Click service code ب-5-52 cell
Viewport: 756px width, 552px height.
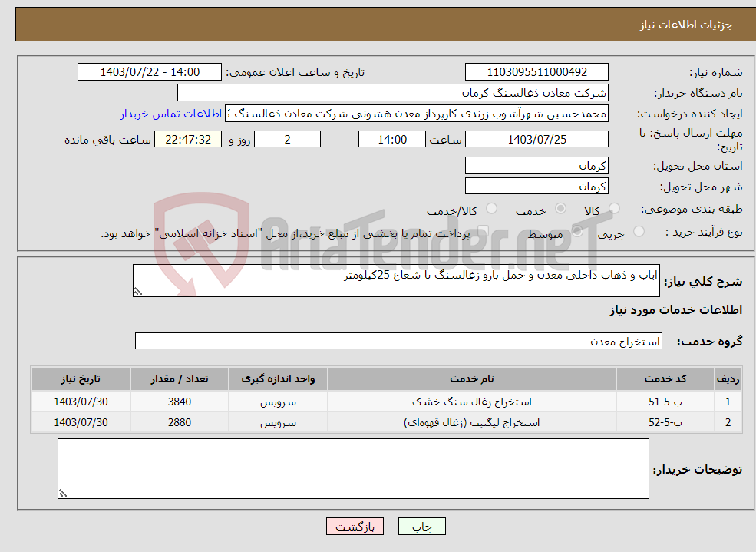[665, 422]
